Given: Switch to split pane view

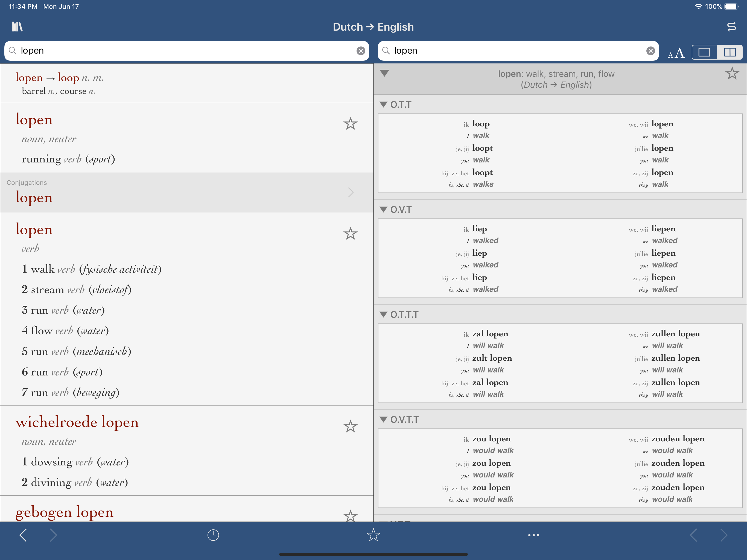Looking at the screenshot, I should click(x=730, y=52).
